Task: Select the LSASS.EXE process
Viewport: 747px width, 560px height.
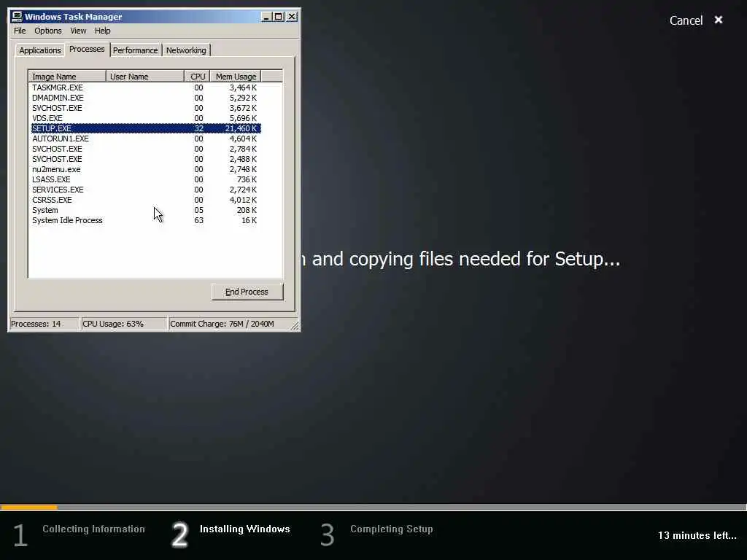Action: 145,179
